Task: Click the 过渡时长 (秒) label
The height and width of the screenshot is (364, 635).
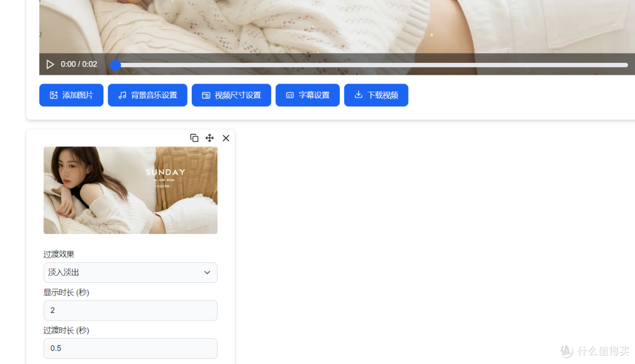Action: point(66,330)
